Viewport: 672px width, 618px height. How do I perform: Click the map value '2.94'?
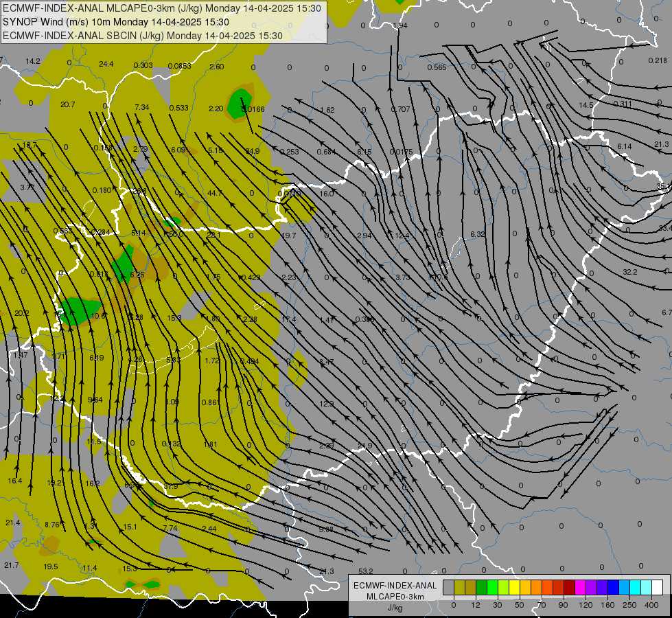[x=364, y=236]
